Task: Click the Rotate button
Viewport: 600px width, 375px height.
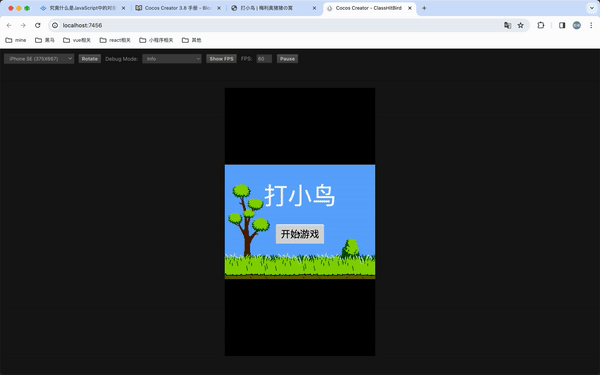Action: [90, 59]
